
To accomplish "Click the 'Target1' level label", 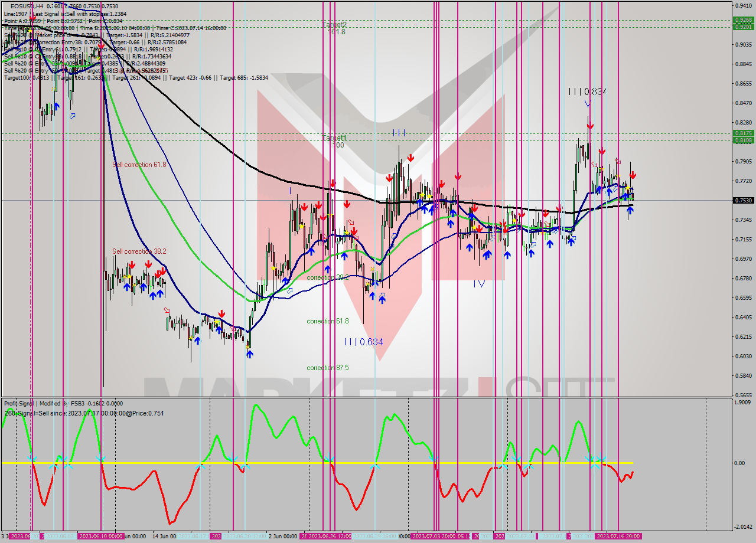I will (334, 138).
